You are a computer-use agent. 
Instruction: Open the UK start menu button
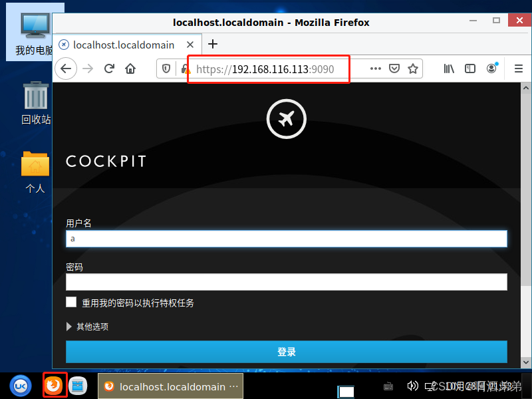point(21,386)
